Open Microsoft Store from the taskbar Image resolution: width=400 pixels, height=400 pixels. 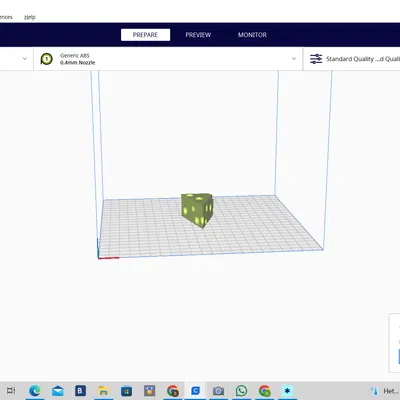coord(126,390)
